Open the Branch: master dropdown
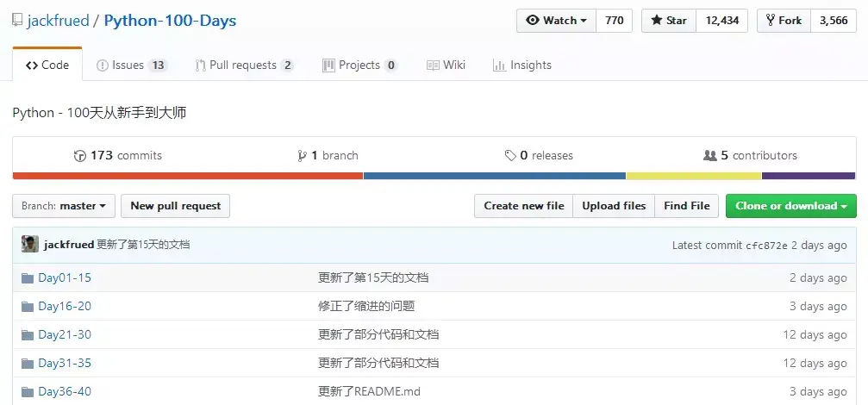Screen dimensions: 868x405 click(x=64, y=206)
